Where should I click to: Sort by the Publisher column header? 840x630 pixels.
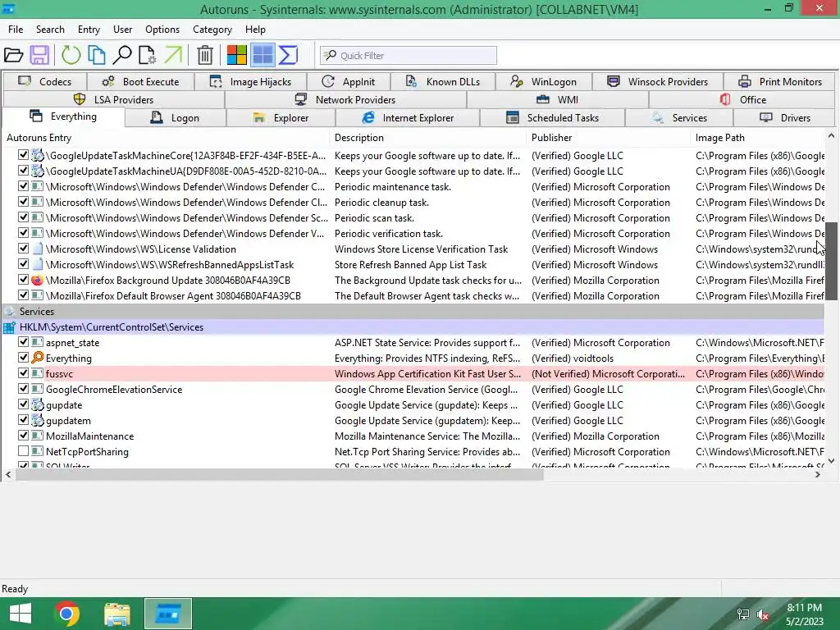pyautogui.click(x=609, y=138)
